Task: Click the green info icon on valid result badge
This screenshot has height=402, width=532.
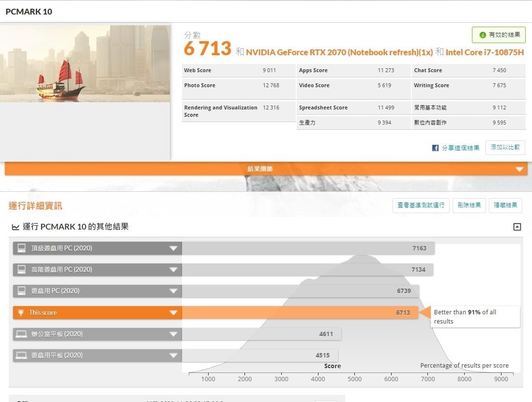Action: (483, 35)
